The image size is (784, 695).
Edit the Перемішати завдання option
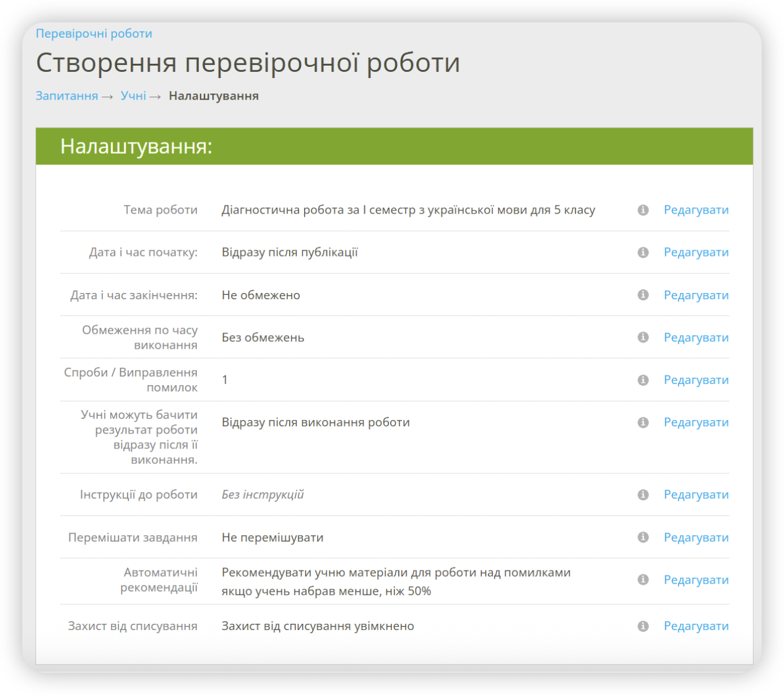[x=695, y=537]
